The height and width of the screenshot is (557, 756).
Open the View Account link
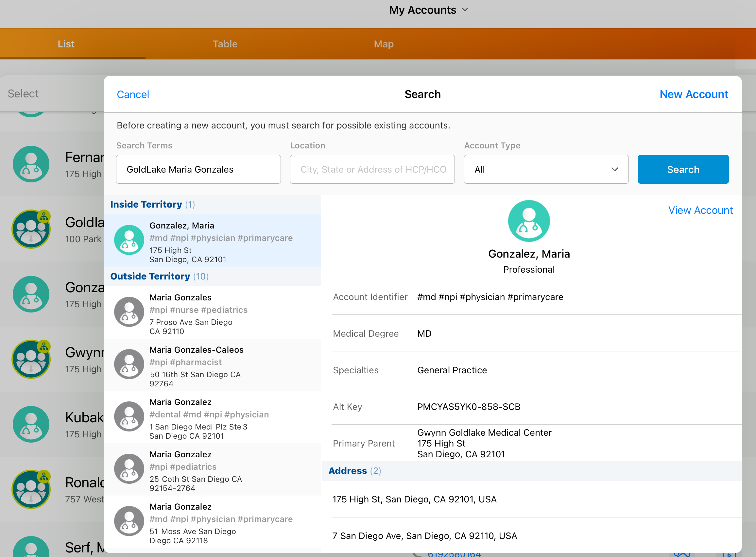click(700, 210)
